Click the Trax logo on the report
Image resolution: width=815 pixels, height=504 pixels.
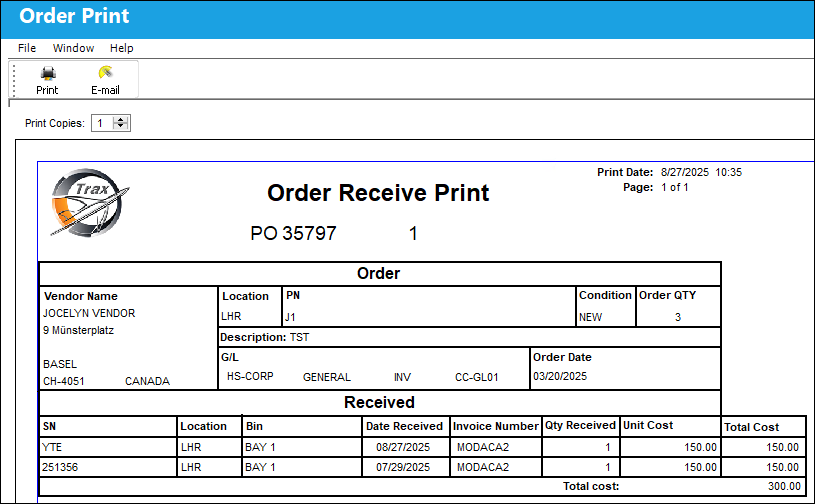[89, 203]
